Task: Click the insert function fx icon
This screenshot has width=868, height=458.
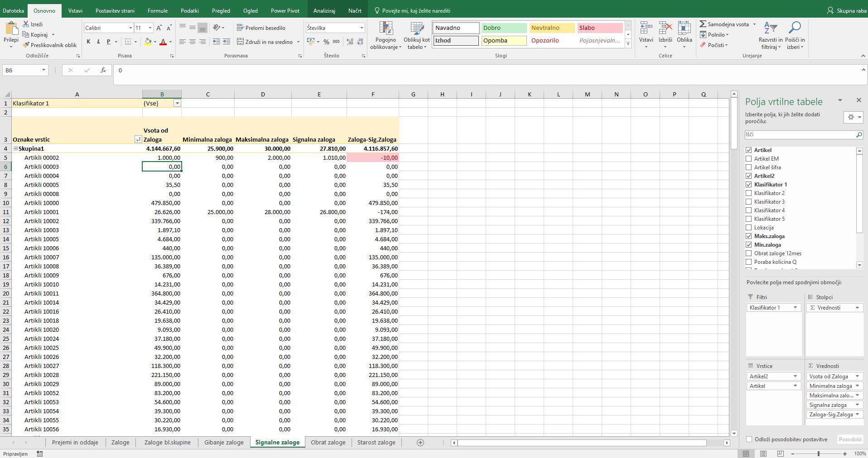Action: (x=103, y=70)
